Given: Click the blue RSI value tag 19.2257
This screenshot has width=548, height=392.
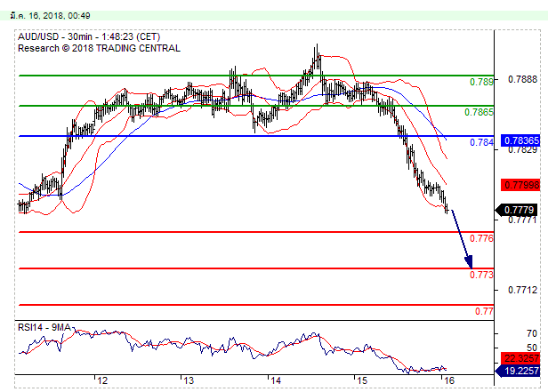Looking at the screenshot, I should 519,371.
